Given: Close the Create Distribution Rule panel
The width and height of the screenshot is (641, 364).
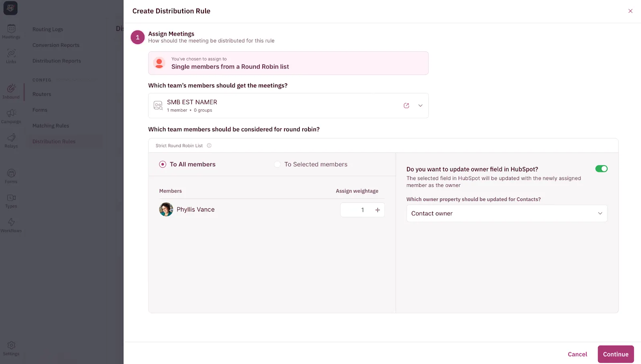Looking at the screenshot, I should point(630,11).
